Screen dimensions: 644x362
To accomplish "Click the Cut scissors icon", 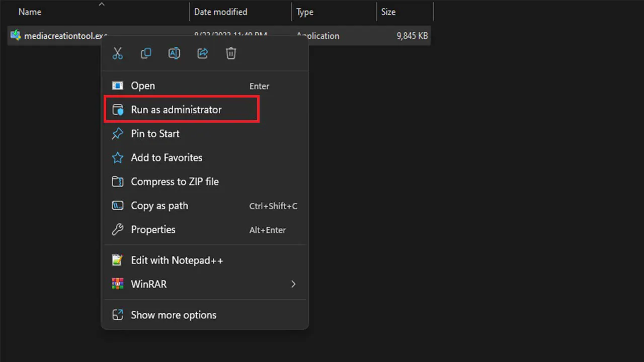I will click(x=118, y=53).
